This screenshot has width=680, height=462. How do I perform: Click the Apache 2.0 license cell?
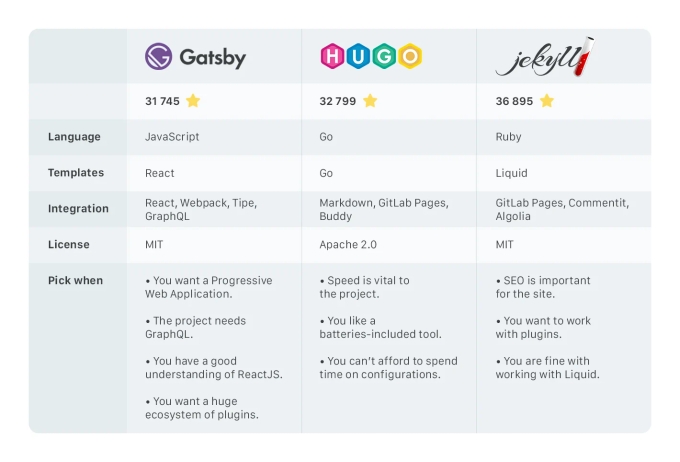point(348,245)
